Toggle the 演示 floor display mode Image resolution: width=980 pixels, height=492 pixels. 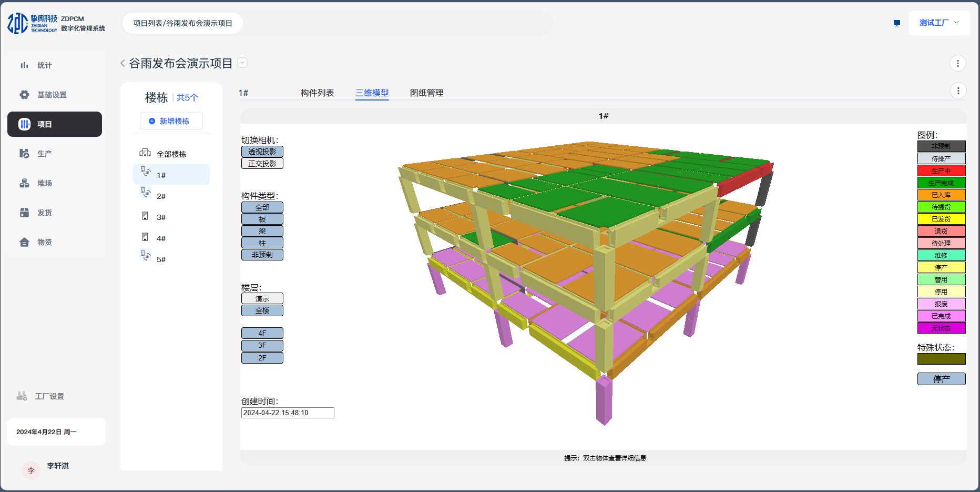pos(262,298)
